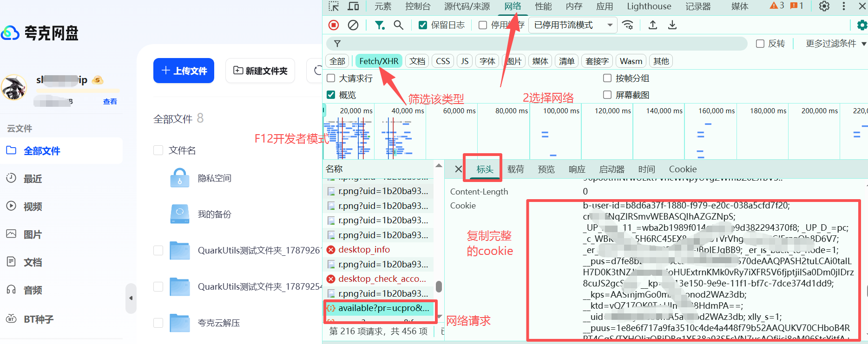Click the 新建文件夹 button

260,71
